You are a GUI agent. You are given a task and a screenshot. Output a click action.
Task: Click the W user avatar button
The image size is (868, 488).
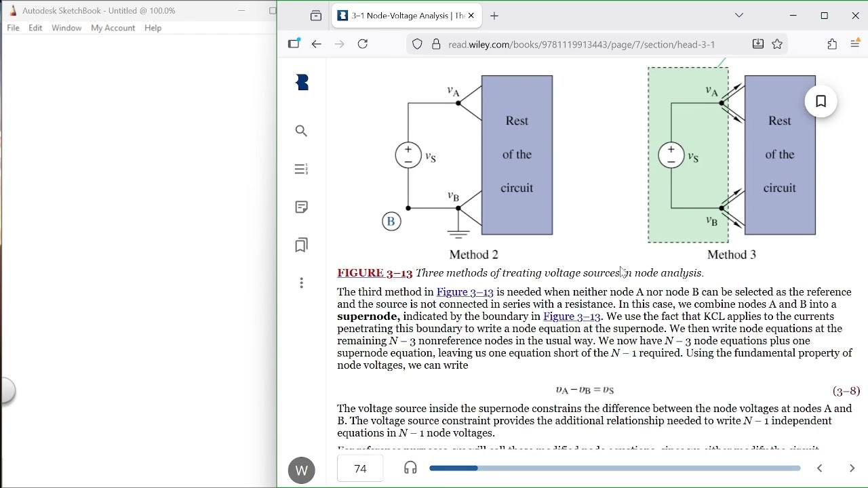[x=302, y=470]
